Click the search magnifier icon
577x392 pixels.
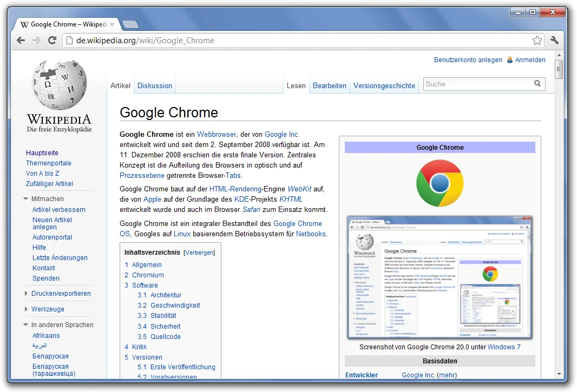pyautogui.click(x=537, y=83)
